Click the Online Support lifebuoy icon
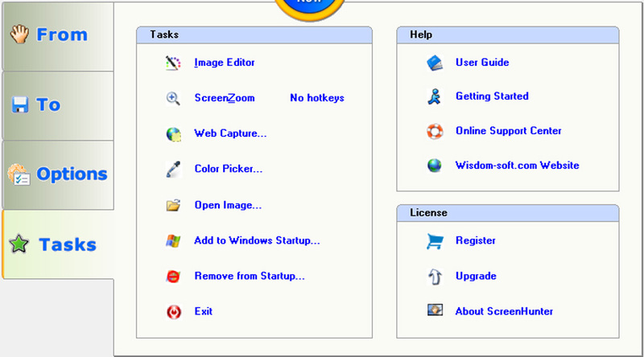Viewport: 644px width, 357px height. (x=435, y=131)
